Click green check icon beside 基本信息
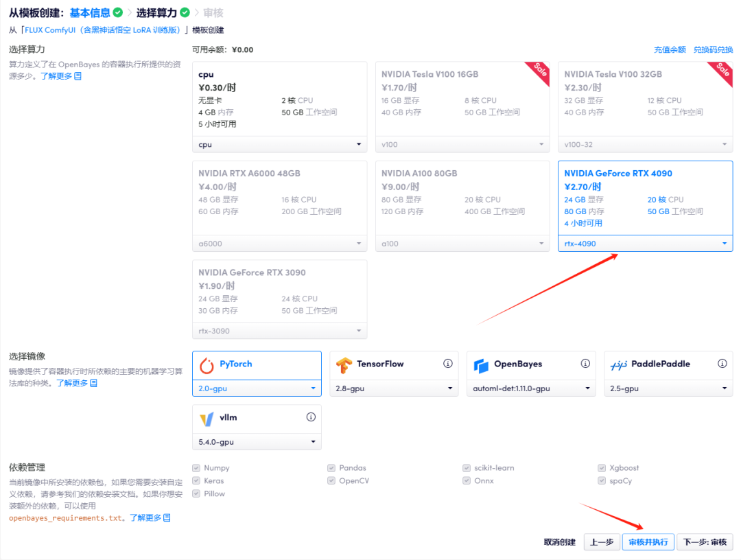The image size is (741, 560). point(118,12)
